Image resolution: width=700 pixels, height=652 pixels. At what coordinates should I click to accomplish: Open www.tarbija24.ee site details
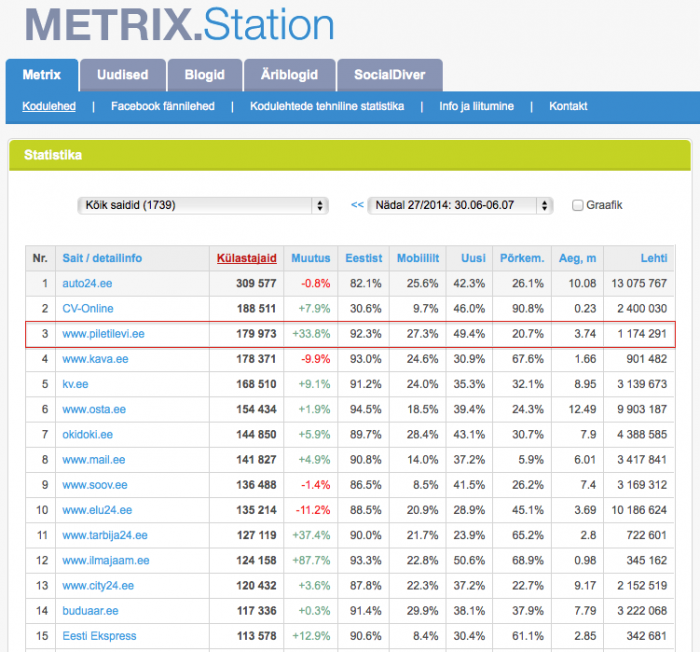pos(105,535)
